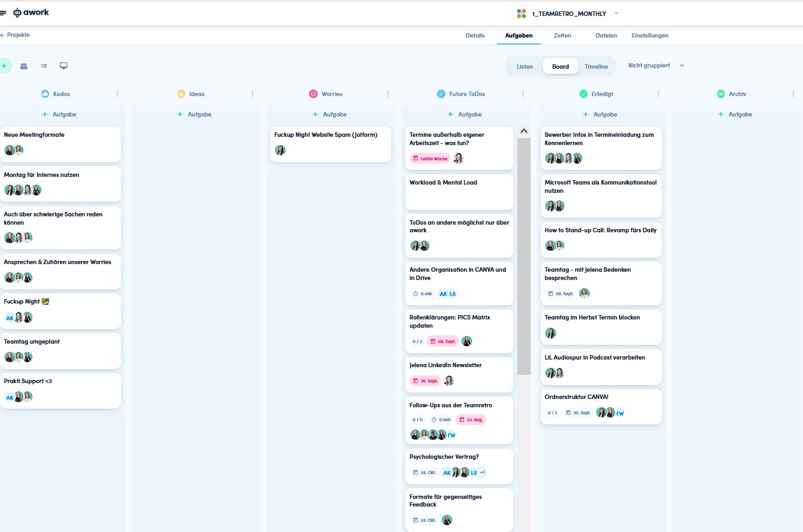
Task: Switch to Listen view
Action: point(525,66)
